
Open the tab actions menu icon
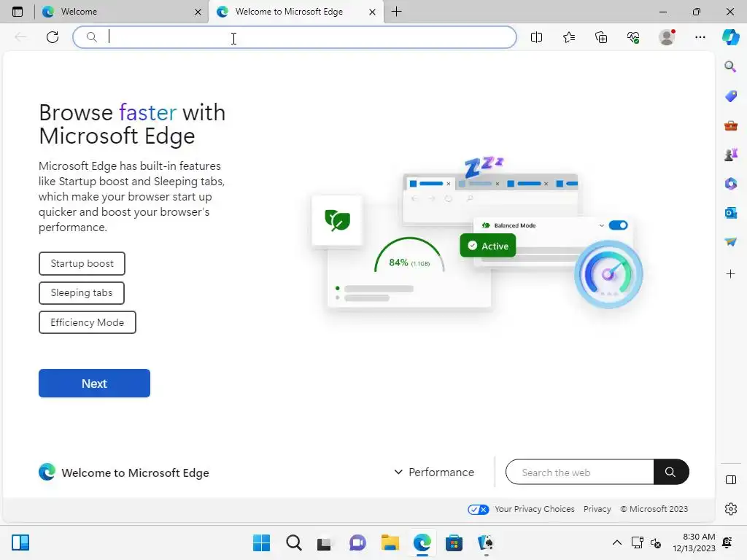coord(18,12)
